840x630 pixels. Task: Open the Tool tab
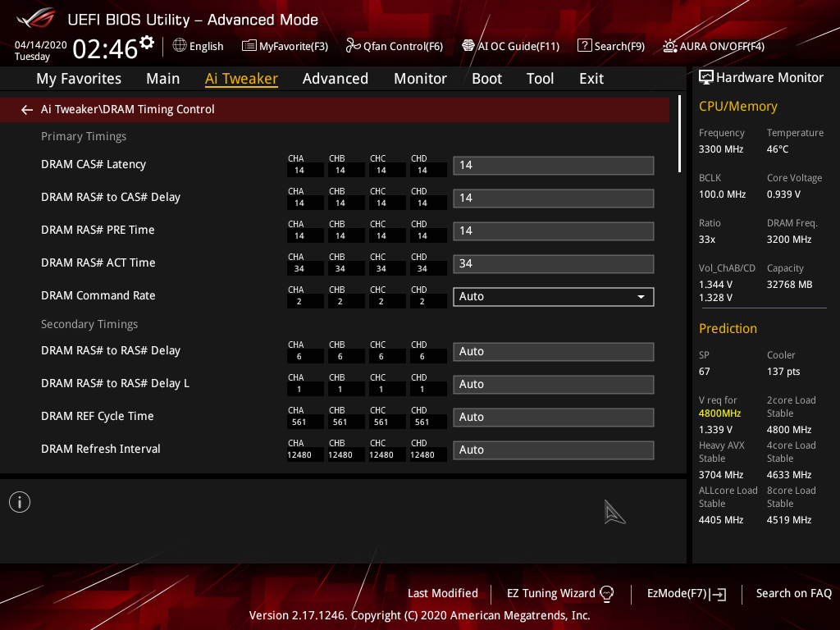(540, 79)
